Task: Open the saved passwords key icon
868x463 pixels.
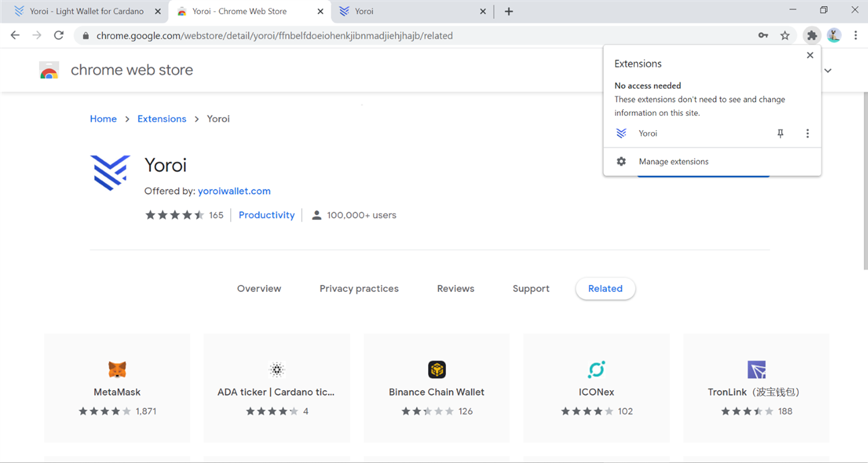Action: (x=763, y=36)
